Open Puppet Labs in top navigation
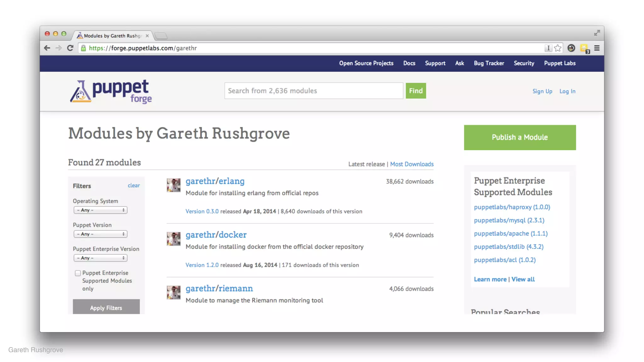Screen dimensions: 644x362 [x=560, y=63]
